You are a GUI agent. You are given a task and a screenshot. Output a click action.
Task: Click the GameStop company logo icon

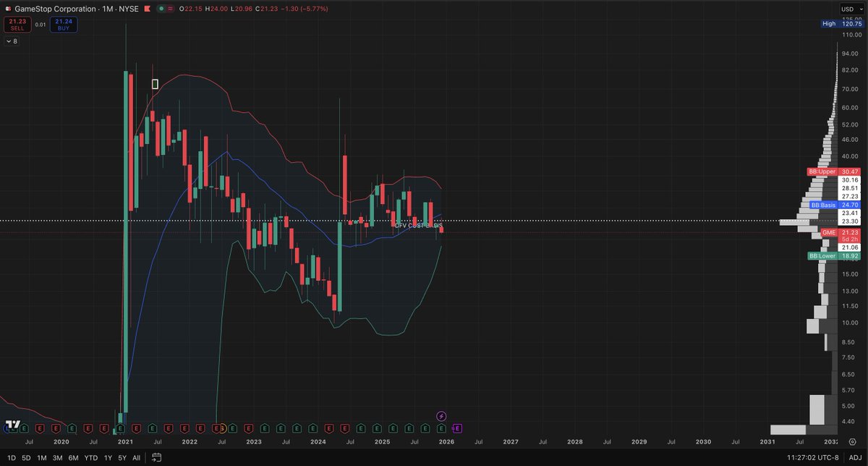7,9
